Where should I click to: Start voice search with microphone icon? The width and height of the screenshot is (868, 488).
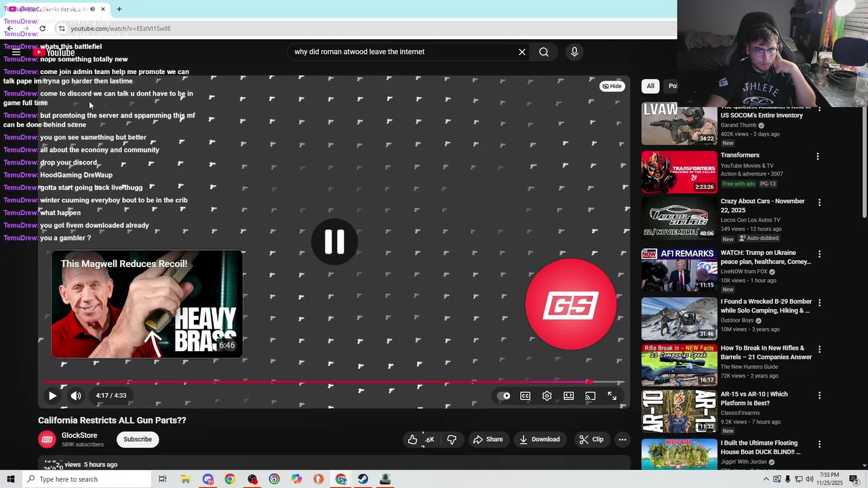574,52
